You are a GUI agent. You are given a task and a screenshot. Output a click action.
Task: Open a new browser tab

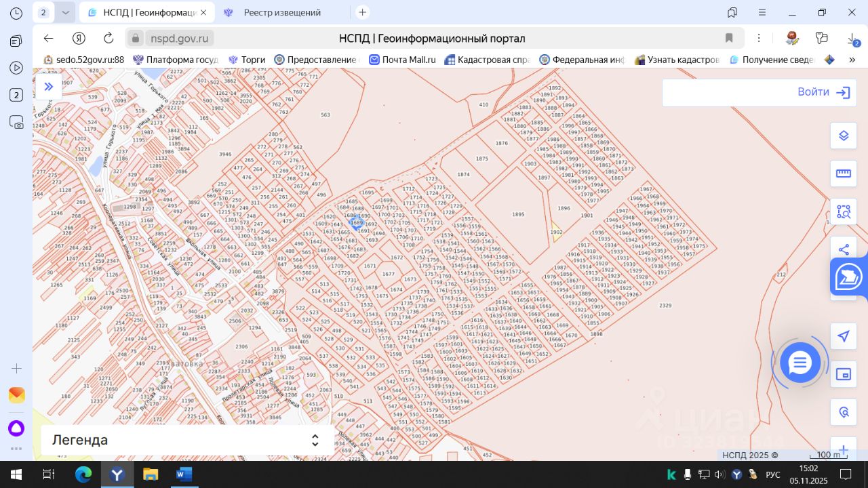pos(363,12)
